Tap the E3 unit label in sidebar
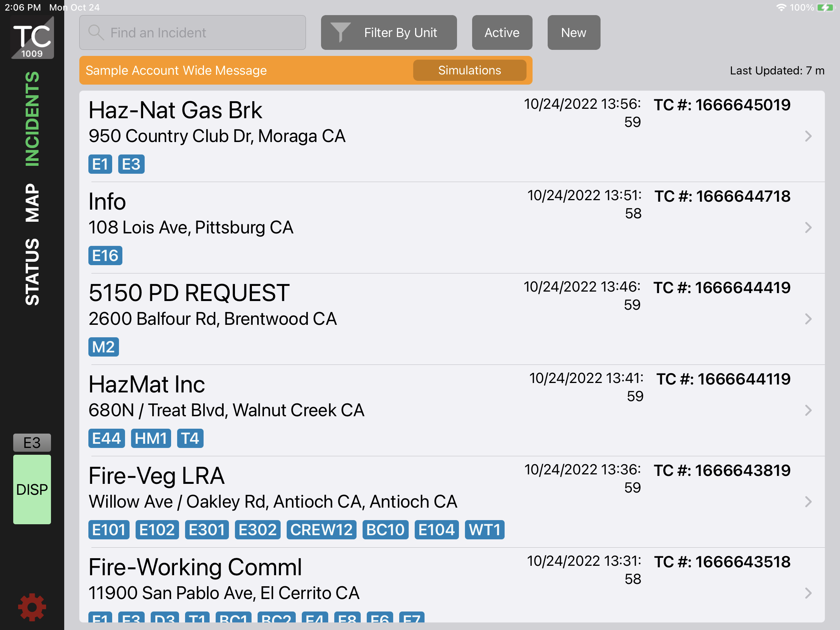Viewport: 840px width, 630px height. (32, 442)
